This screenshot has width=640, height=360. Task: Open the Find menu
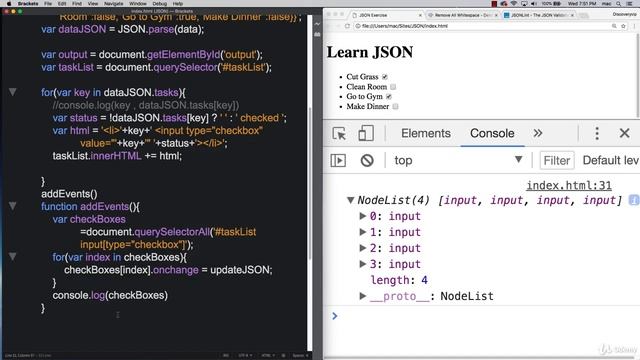(x=77, y=3)
